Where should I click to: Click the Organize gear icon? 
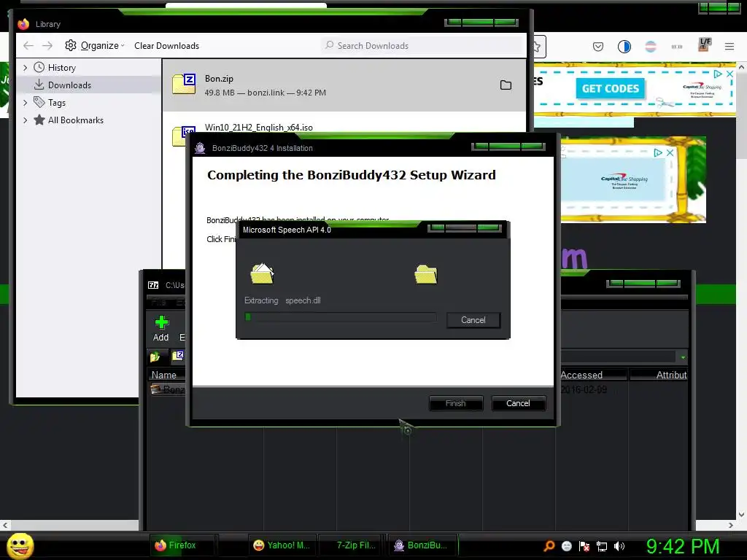pyautogui.click(x=71, y=45)
